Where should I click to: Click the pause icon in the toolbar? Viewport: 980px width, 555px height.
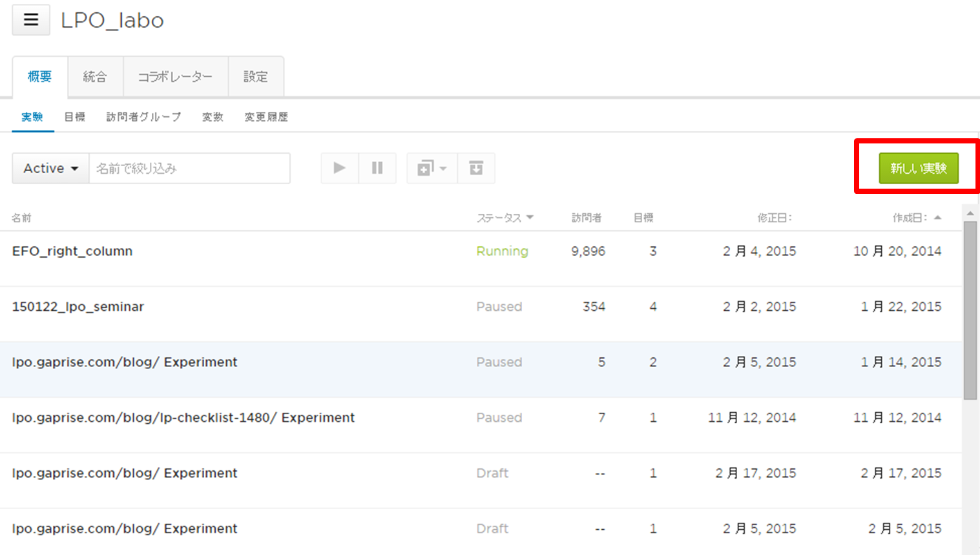[377, 168]
